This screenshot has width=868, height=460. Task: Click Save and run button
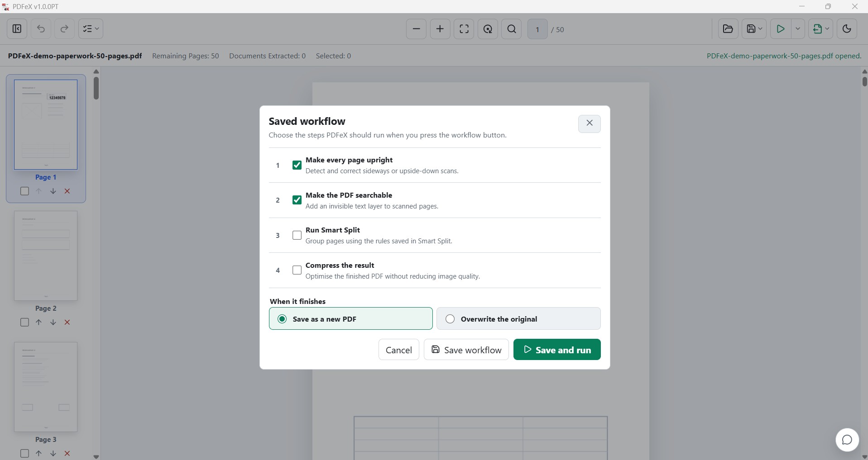pyautogui.click(x=557, y=350)
